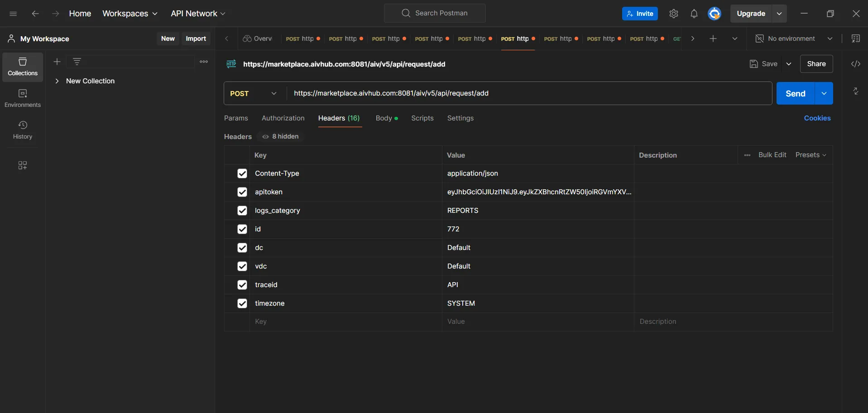Screen dimensions: 868x413
Task: Open Environments in the sidebar
Action: 23,99
